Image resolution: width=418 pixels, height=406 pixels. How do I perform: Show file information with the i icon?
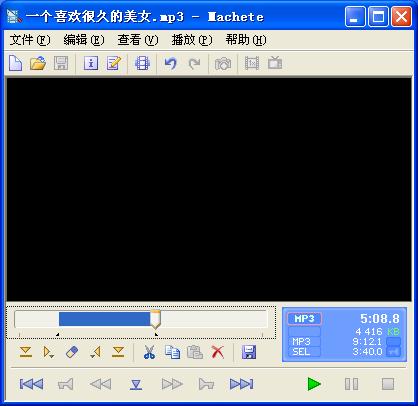91,63
